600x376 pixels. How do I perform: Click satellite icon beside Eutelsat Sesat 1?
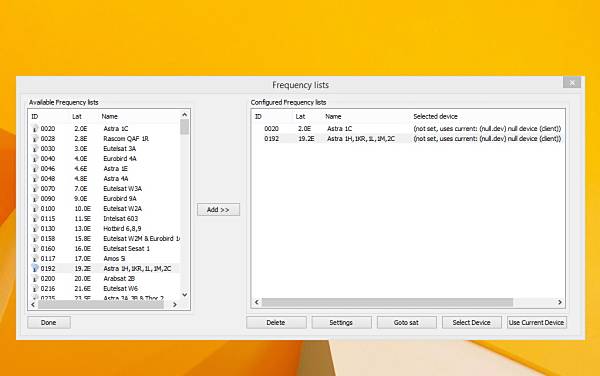tap(35, 248)
